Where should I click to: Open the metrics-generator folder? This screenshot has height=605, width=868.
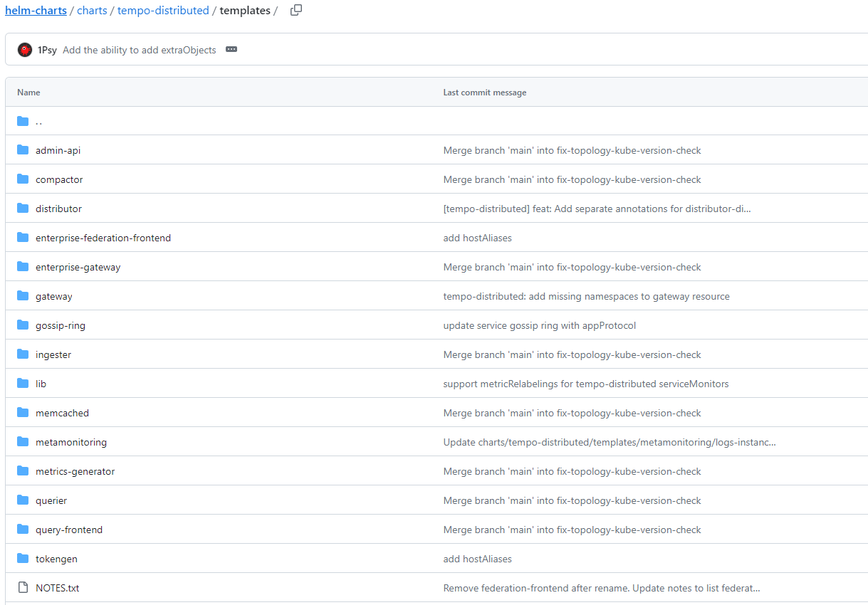point(75,471)
